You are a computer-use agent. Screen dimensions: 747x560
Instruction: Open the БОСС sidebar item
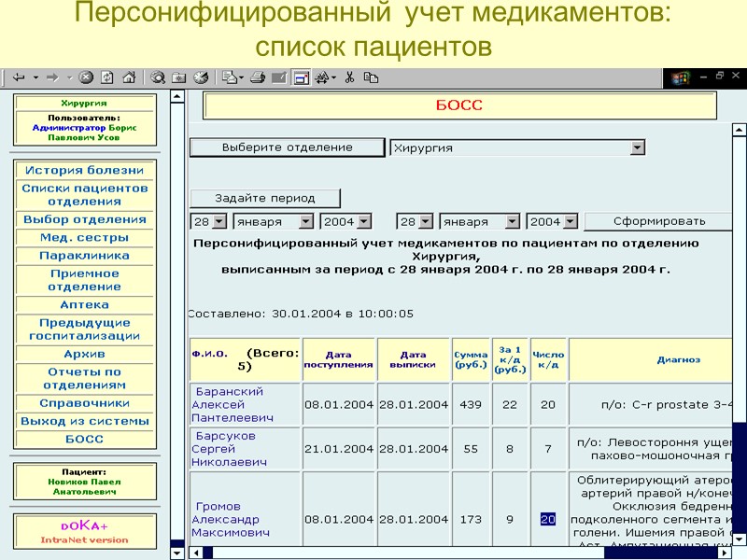point(84,439)
